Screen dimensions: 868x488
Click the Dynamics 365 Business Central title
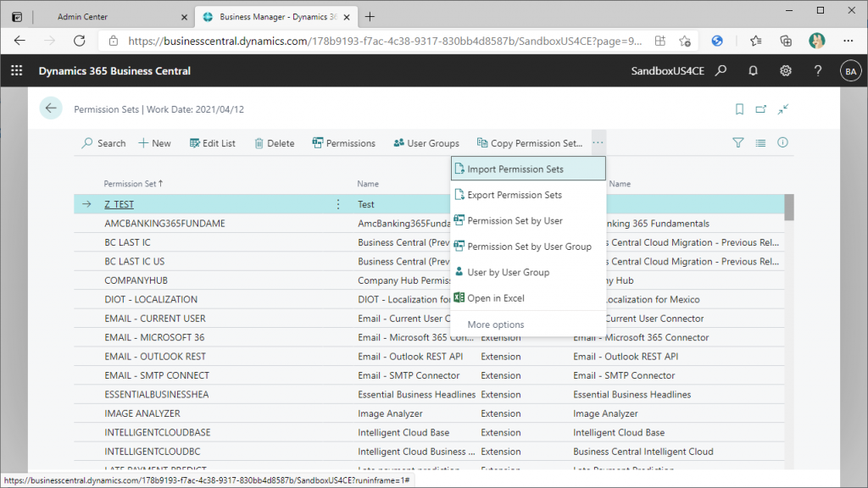coord(114,71)
